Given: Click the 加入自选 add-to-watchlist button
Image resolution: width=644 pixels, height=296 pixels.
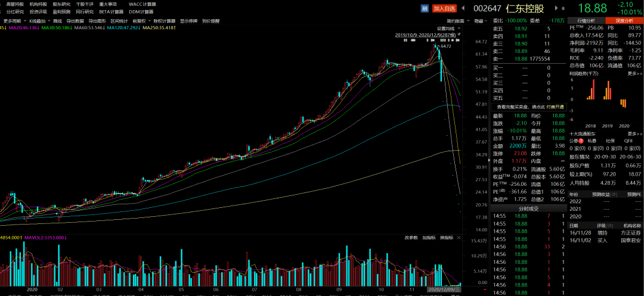Looking at the screenshot, I should click(x=445, y=8).
